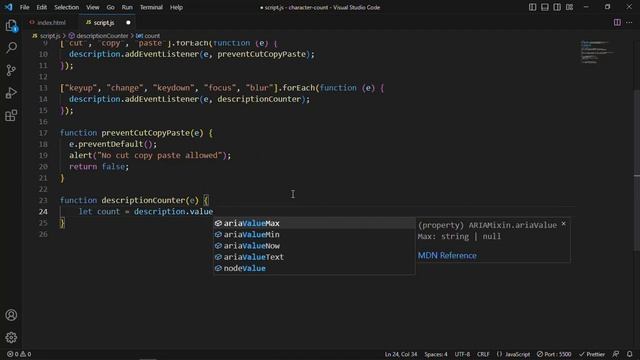Open the MDN Reference link
The width and height of the screenshot is (640, 360).
tap(447, 256)
